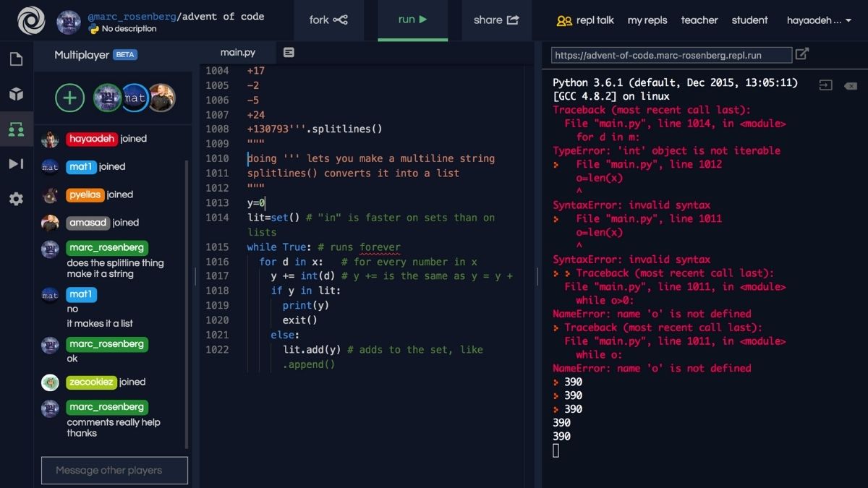Open the repl in a new tab
Screen dimensions: 868x488
point(801,53)
